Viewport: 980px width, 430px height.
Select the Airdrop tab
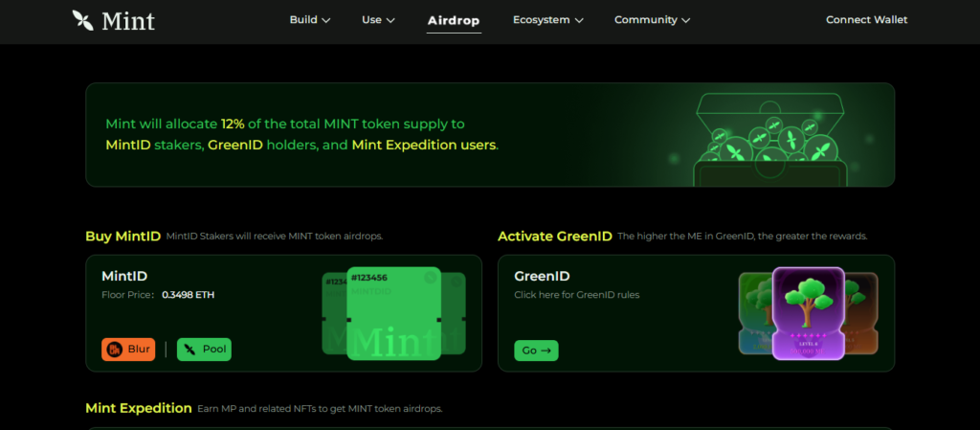[454, 20]
